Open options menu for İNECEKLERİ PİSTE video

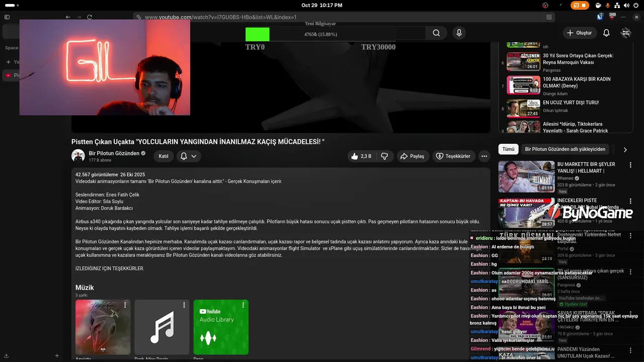630,201
